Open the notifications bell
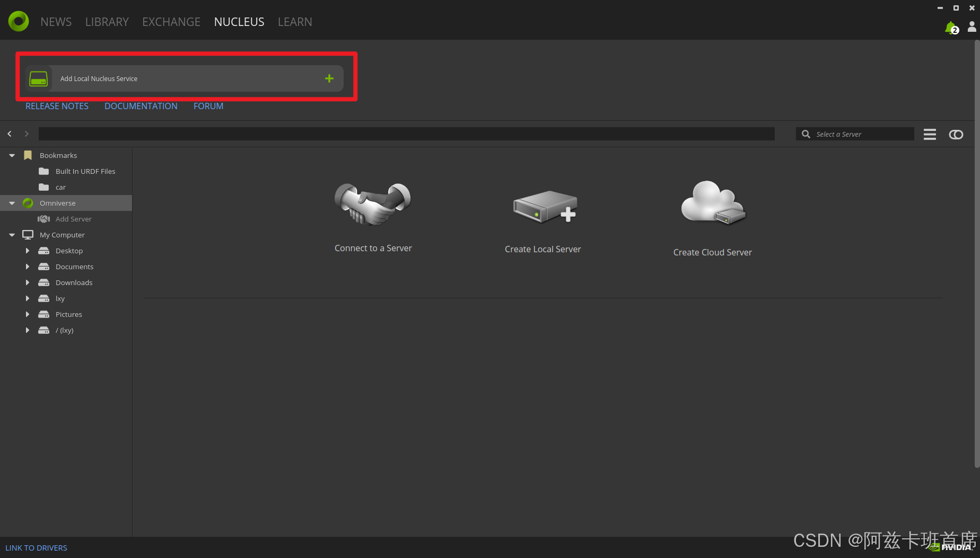Viewport: 980px width, 558px height. (x=951, y=28)
